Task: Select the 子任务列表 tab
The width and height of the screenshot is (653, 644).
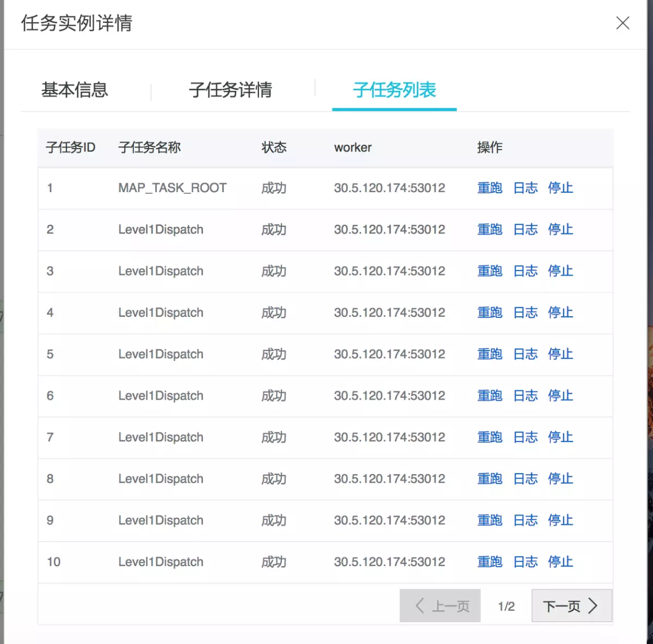Action: pos(393,91)
